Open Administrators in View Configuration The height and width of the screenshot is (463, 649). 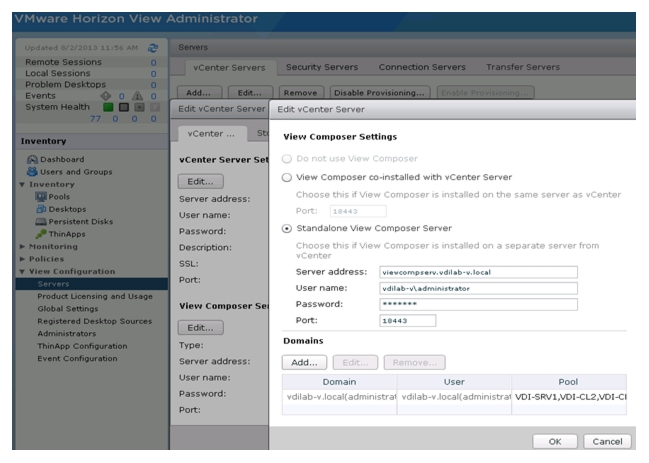pyautogui.click(x=66, y=333)
